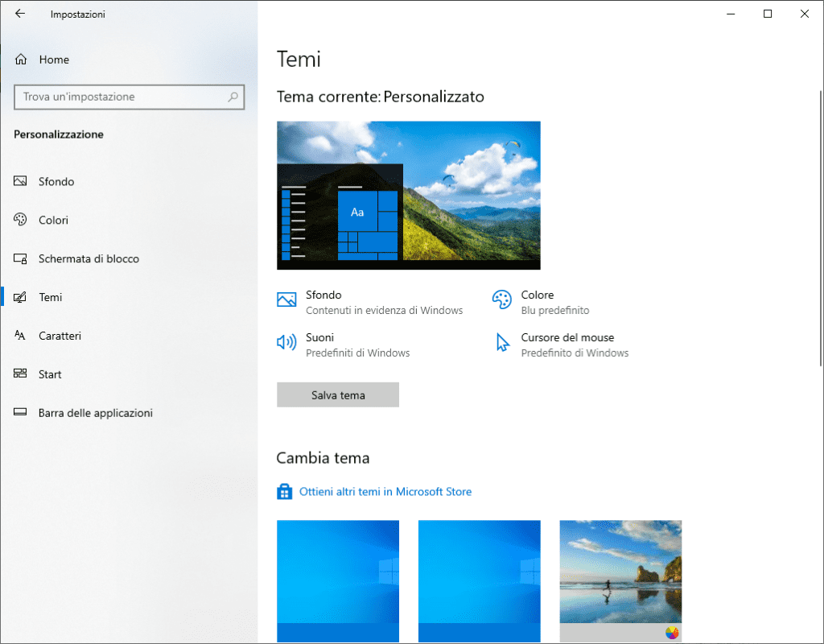Open the Caratteri section
The width and height of the screenshot is (824, 644).
pos(60,336)
